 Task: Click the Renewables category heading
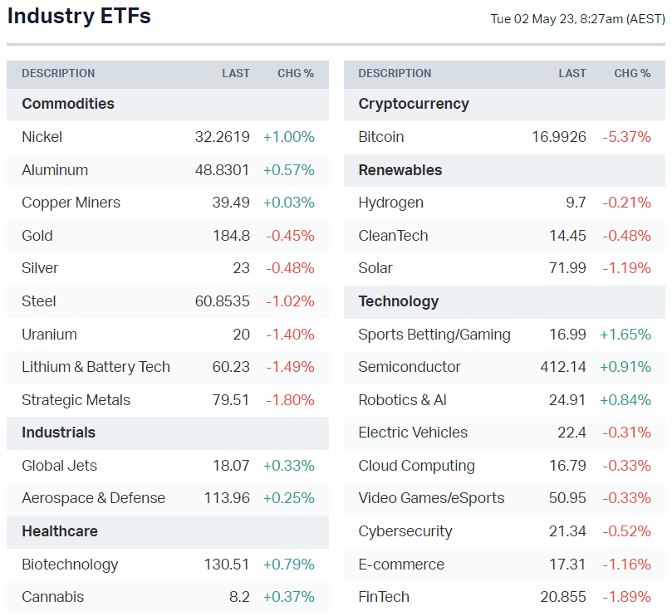point(400,170)
